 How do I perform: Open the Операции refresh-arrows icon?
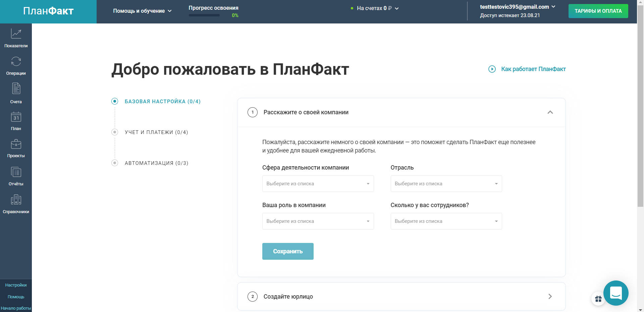pyautogui.click(x=16, y=61)
